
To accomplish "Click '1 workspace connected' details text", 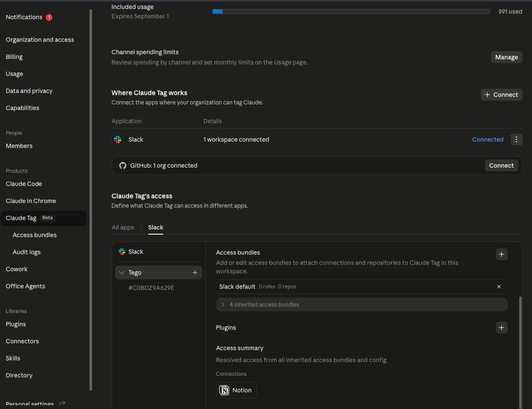I will point(236,139).
